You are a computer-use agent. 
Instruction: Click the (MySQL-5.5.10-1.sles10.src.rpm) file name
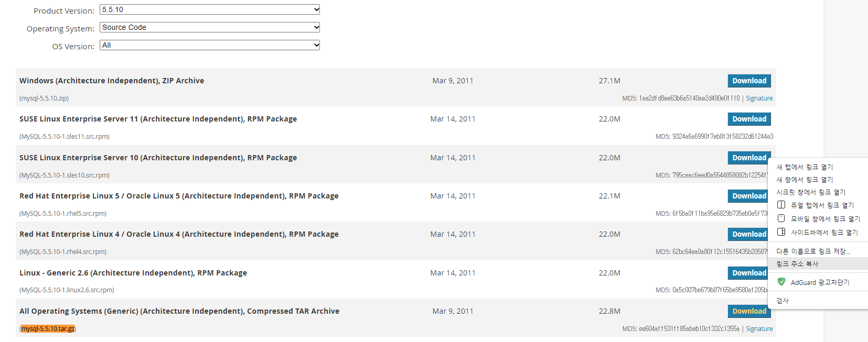[x=65, y=175]
